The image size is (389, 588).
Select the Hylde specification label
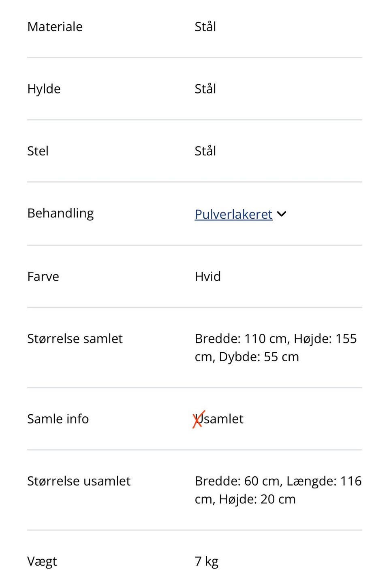(44, 89)
